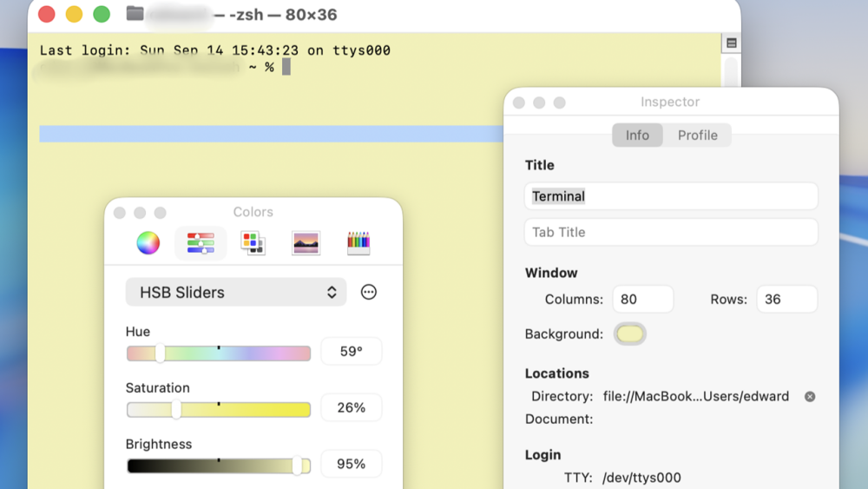This screenshot has height=489, width=868.
Task: Select the image palettes picker icon
Action: coord(306,243)
